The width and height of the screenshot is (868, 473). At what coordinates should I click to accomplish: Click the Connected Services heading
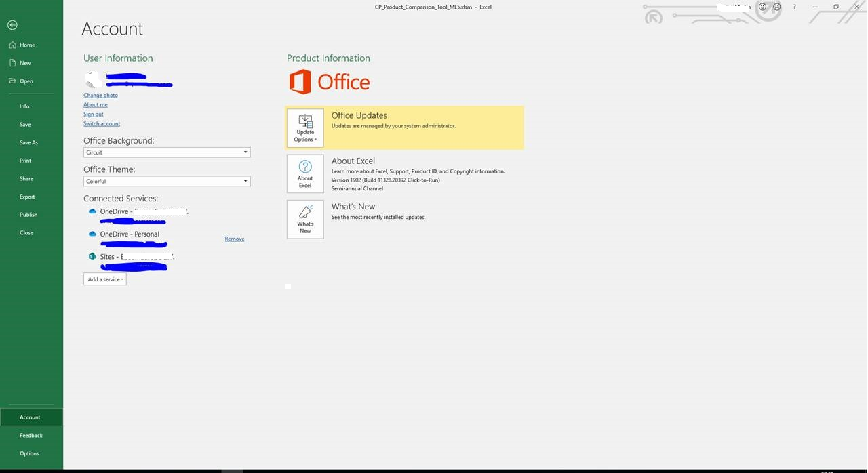click(x=121, y=199)
